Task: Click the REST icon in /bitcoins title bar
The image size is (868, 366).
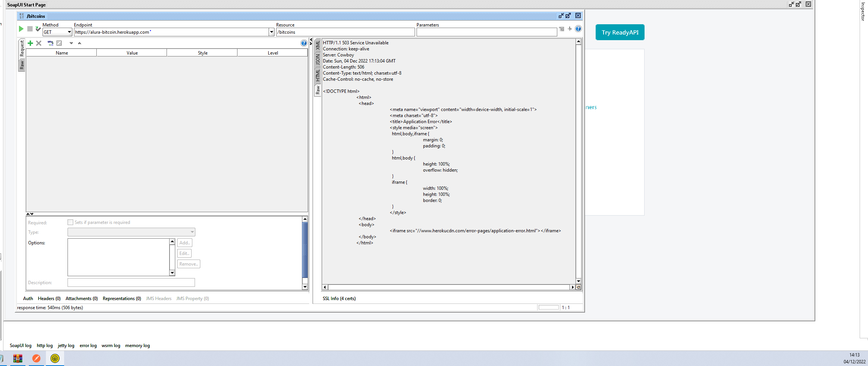Action: [22, 16]
